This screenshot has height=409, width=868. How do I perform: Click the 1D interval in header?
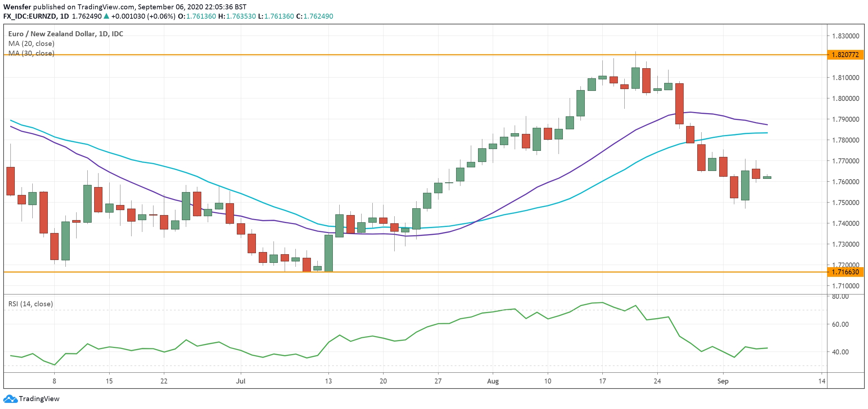coord(64,16)
